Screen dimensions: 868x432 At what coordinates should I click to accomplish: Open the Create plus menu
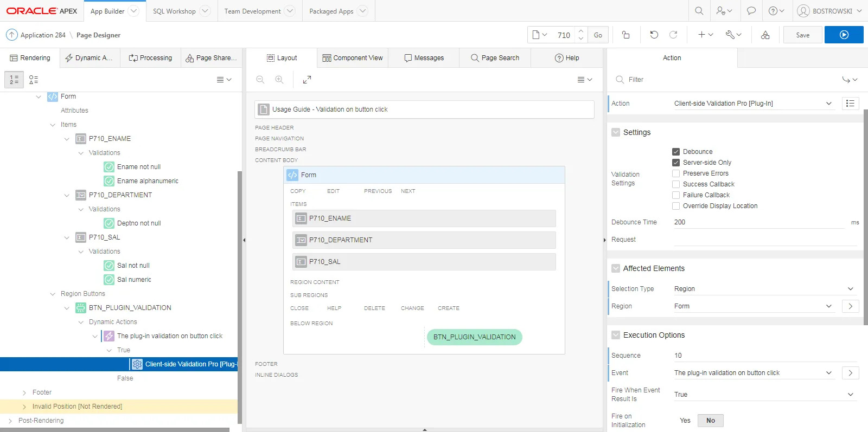click(705, 35)
